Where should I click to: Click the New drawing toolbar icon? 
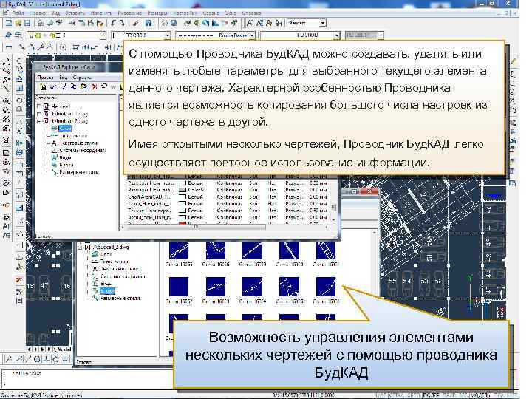point(9,23)
